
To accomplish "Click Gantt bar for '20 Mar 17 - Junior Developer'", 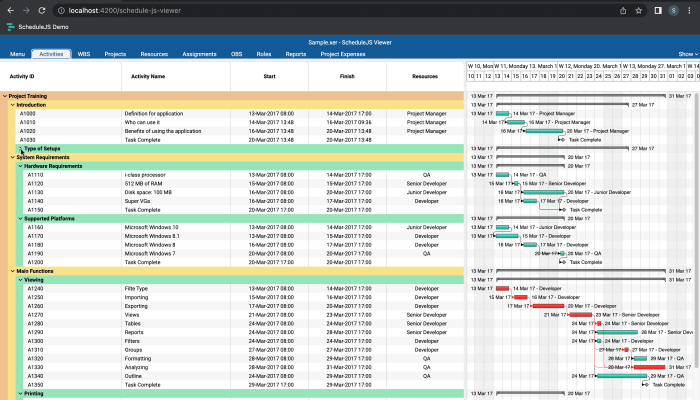I will click(x=543, y=192).
